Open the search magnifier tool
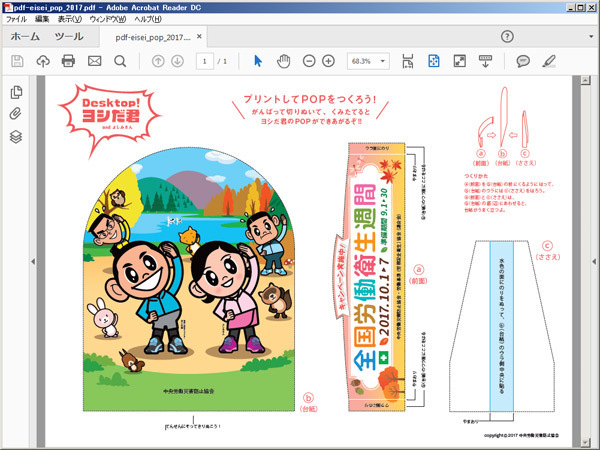The image size is (600, 450). (120, 61)
